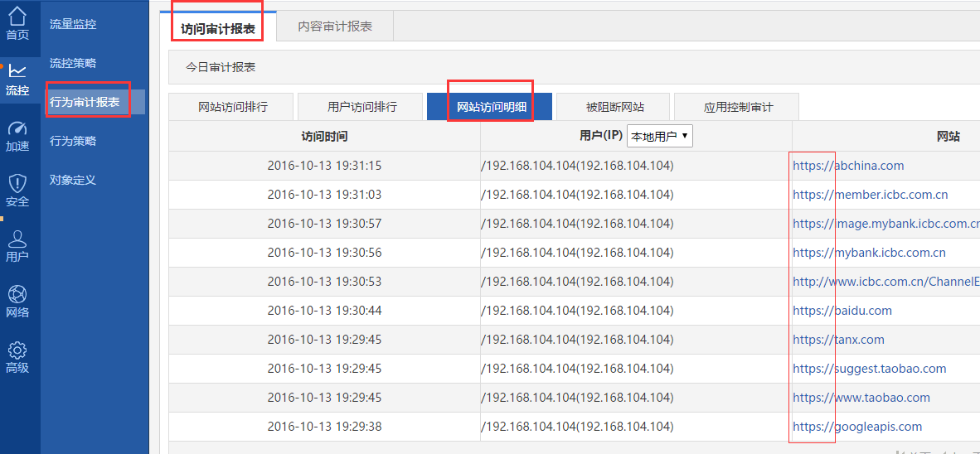Screen dimensions: 980x454
Task: Select the 访问审计报表 tab
Action: (x=218, y=28)
